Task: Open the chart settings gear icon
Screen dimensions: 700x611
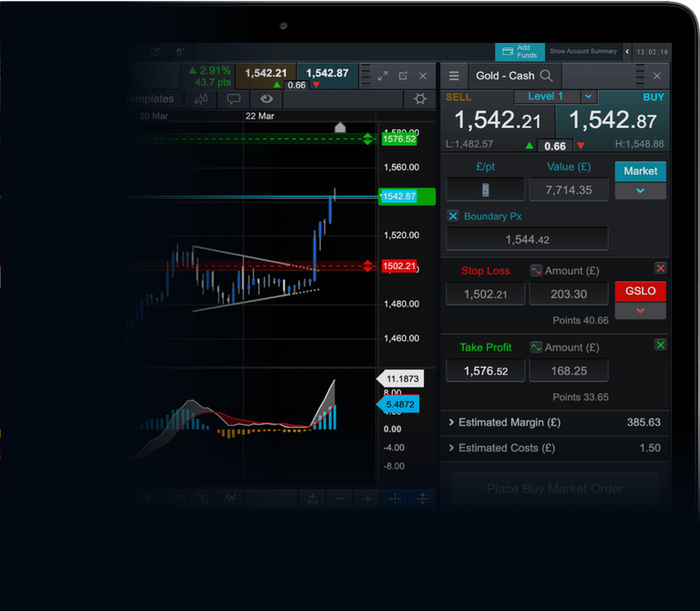Action: pyautogui.click(x=420, y=99)
